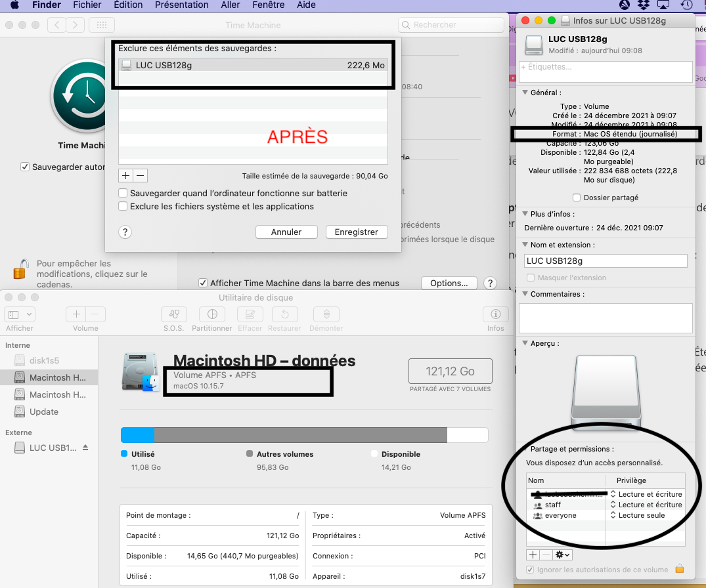Open the Aide menu
The height and width of the screenshot is (588, 706).
pos(306,5)
